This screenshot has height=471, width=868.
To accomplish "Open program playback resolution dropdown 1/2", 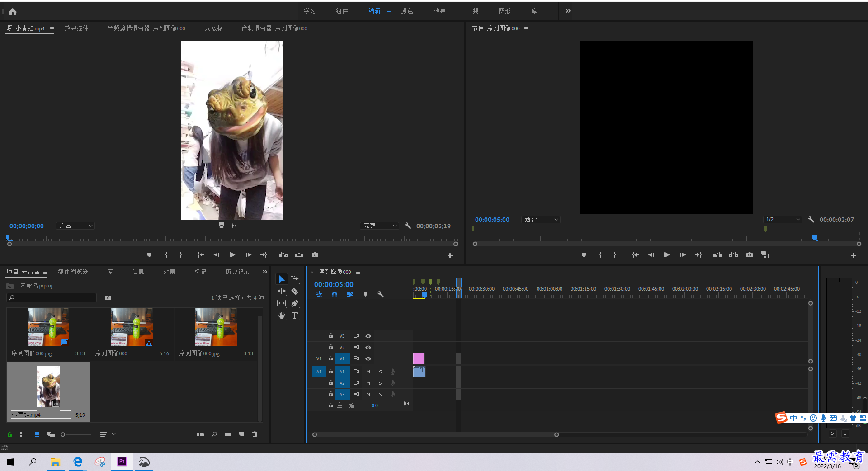I will coord(783,219).
